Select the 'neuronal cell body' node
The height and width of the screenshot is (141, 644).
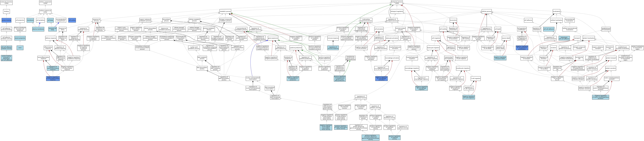click(53, 29)
